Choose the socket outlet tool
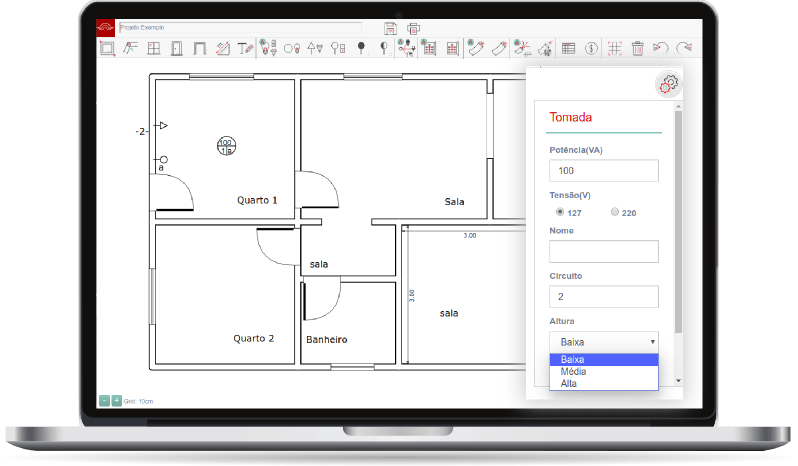The image size is (798, 466). click(315, 48)
